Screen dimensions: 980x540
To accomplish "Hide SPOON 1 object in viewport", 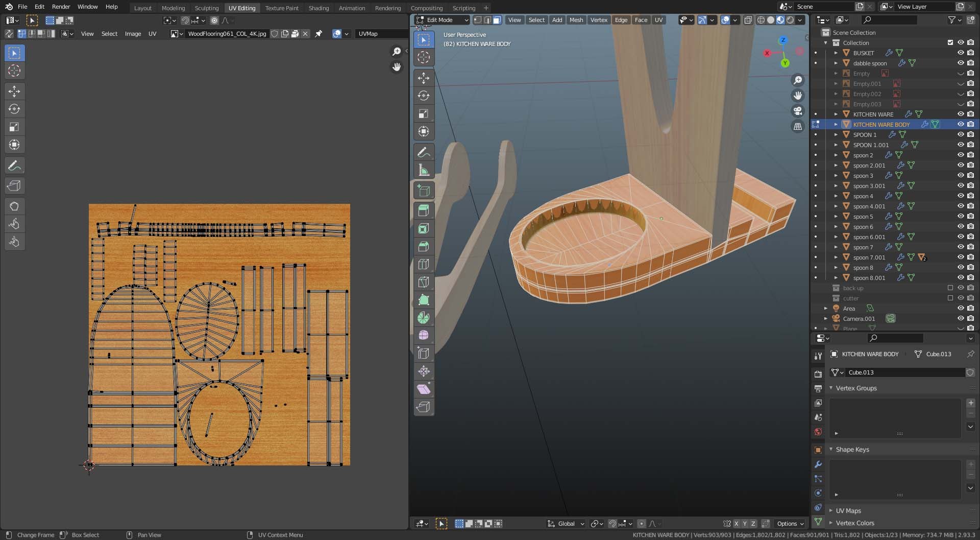I will tap(960, 134).
